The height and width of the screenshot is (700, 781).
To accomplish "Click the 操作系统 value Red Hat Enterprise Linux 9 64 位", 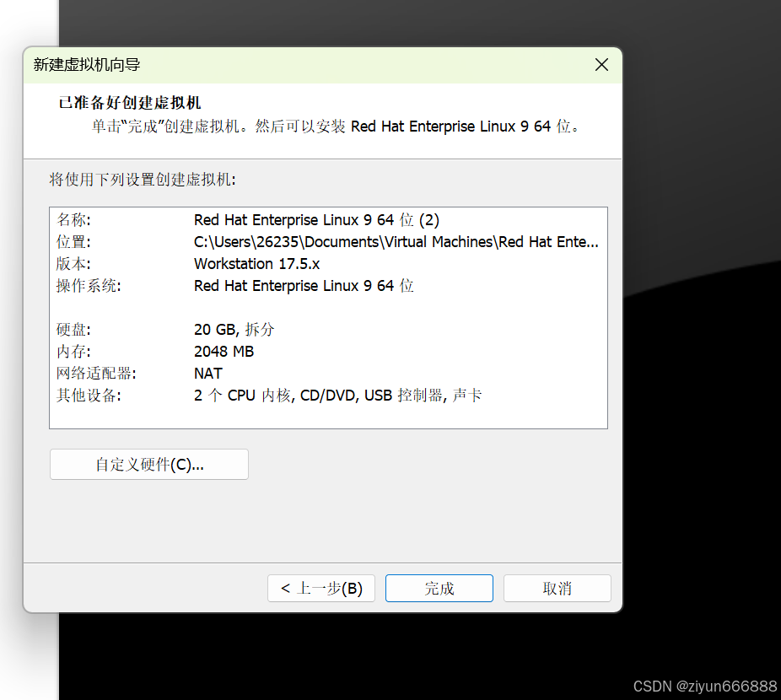I will [x=304, y=285].
